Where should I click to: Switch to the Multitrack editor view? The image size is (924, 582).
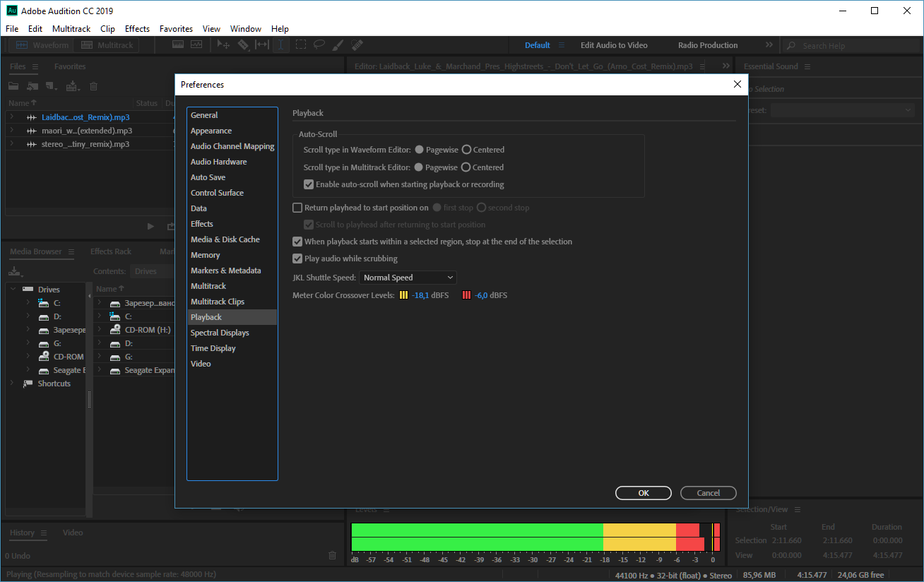click(107, 45)
